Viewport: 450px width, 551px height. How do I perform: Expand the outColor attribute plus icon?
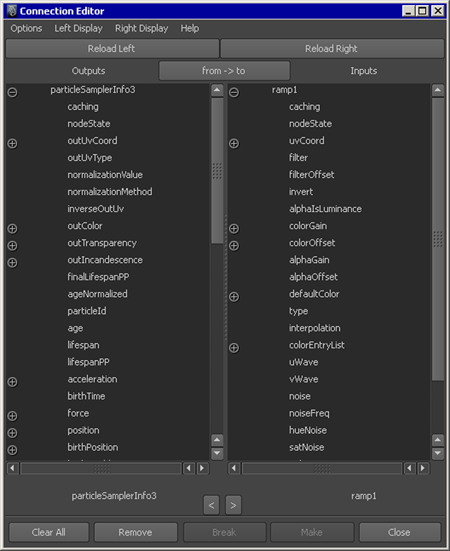pos(12,228)
